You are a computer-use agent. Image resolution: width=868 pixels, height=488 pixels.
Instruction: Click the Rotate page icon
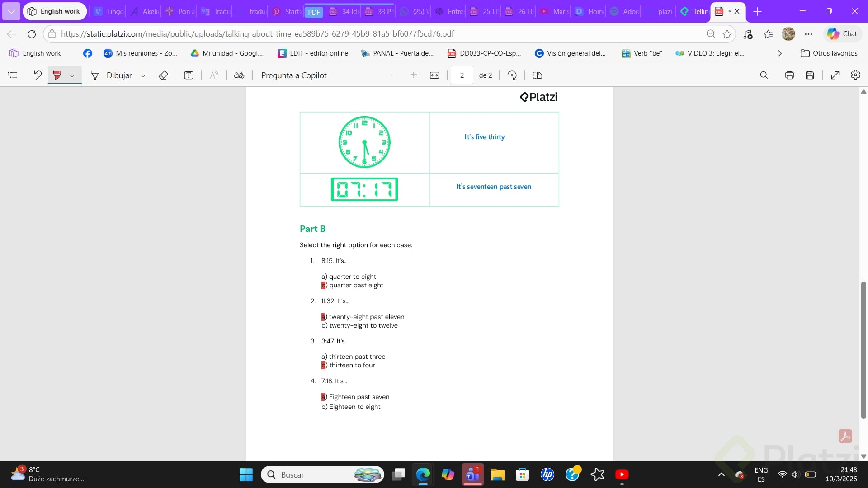point(512,75)
